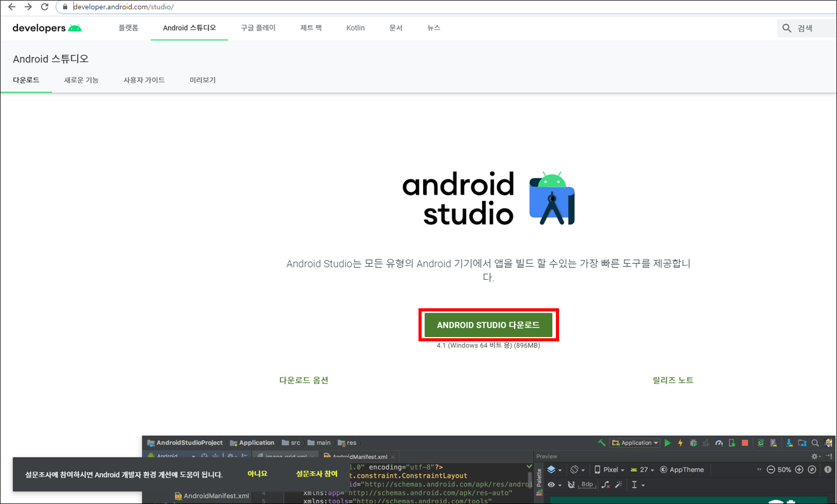
Task: Click the developers logo with Android head
Action: pyautogui.click(x=47, y=28)
